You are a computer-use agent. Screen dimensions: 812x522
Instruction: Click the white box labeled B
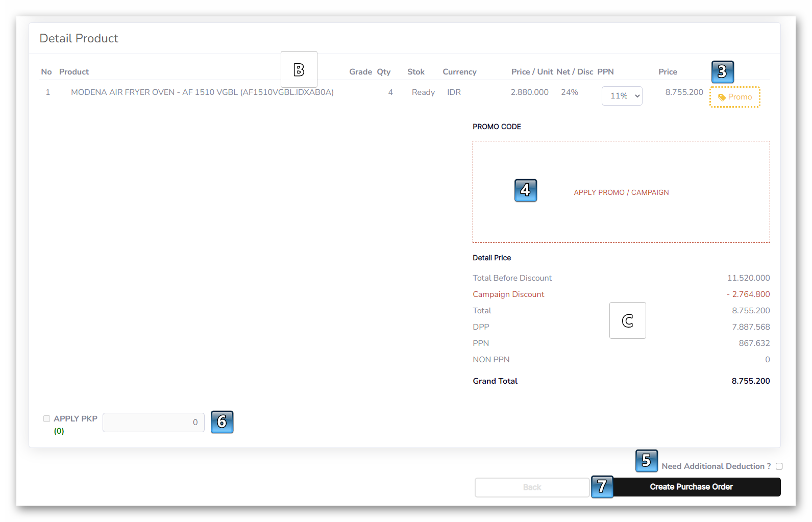click(x=299, y=69)
